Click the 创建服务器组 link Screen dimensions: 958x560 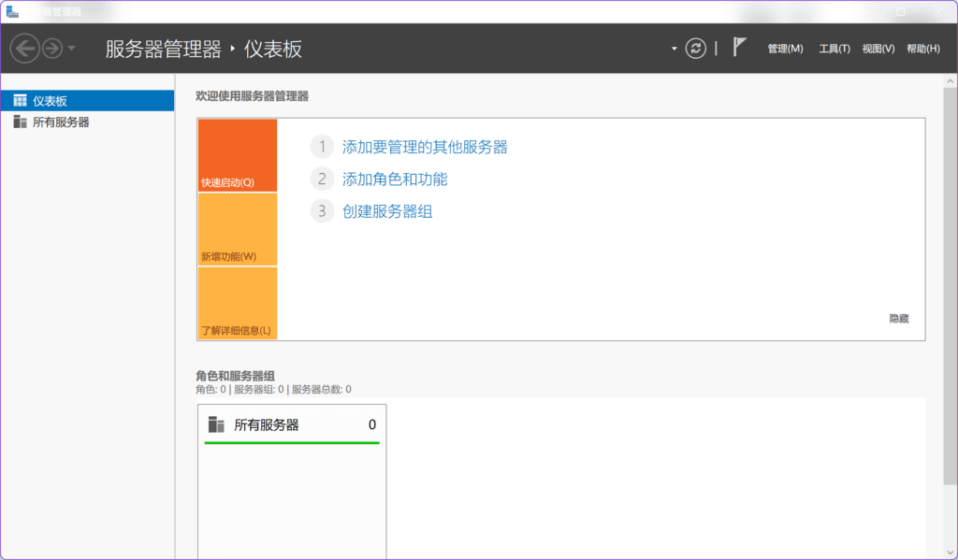click(x=387, y=211)
